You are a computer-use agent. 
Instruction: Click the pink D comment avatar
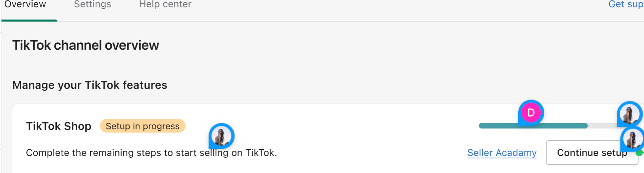(x=531, y=113)
